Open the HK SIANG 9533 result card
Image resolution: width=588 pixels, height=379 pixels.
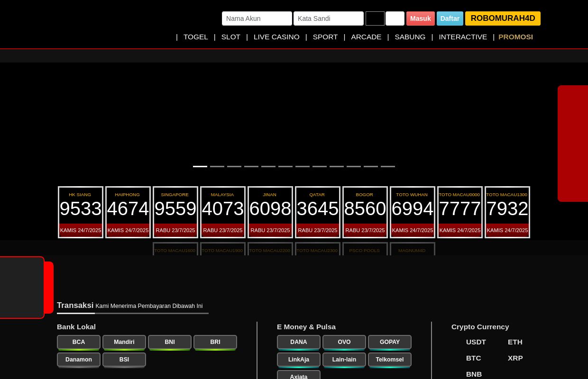click(81, 212)
